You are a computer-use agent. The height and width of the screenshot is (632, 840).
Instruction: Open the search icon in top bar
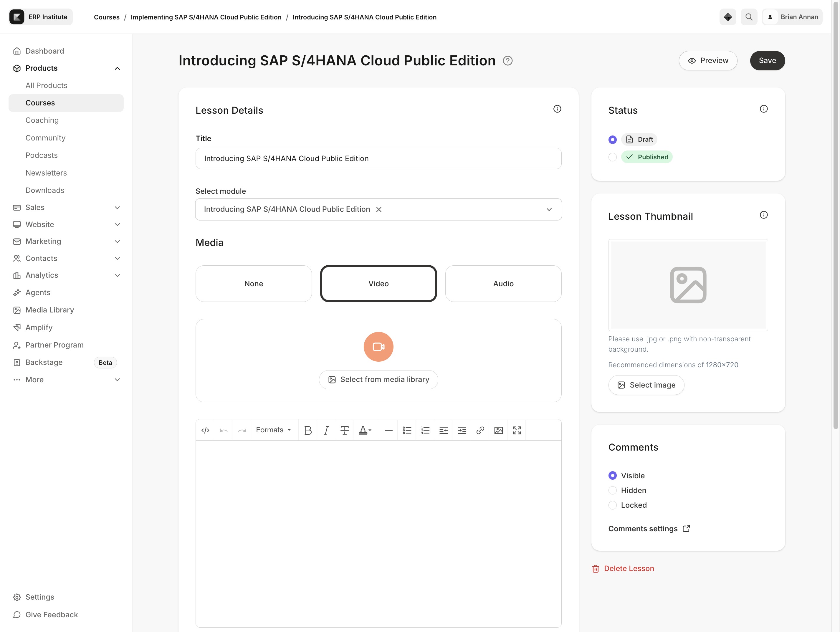[749, 17]
